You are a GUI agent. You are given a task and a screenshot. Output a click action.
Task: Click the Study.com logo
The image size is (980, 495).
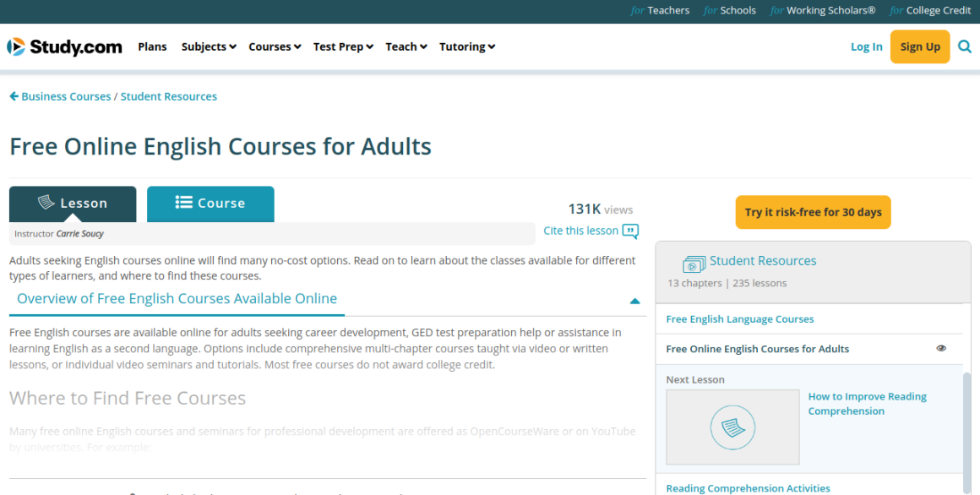pos(64,46)
